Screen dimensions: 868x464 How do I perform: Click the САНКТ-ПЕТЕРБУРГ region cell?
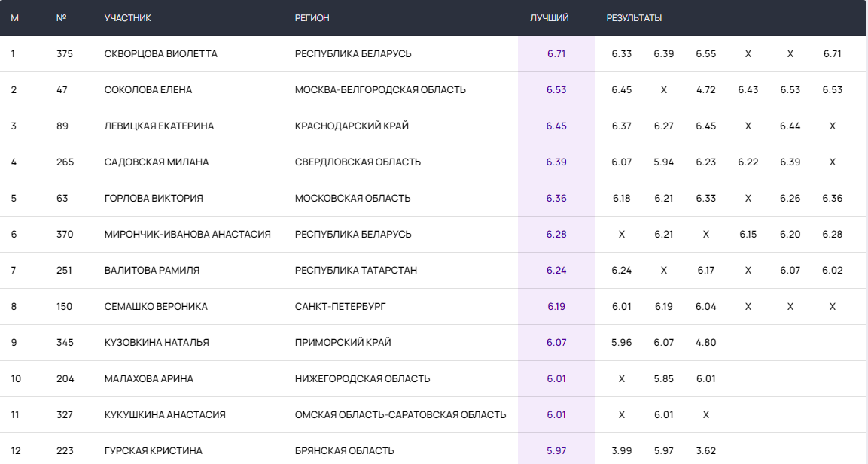point(340,307)
